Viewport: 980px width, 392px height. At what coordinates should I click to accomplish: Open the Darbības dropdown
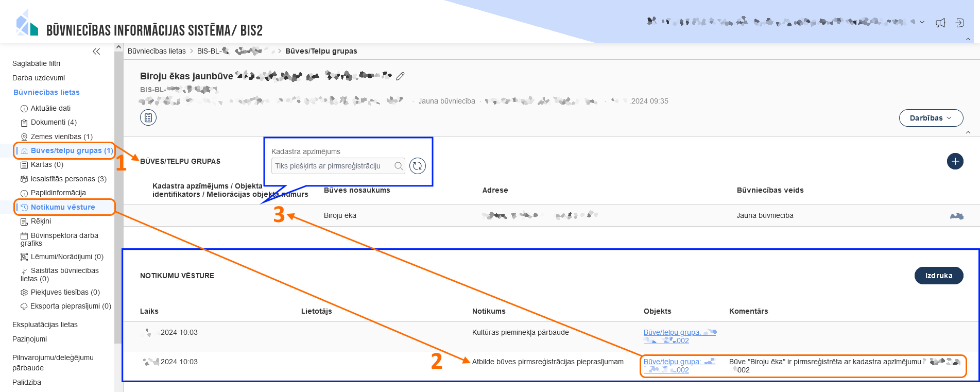pos(931,118)
